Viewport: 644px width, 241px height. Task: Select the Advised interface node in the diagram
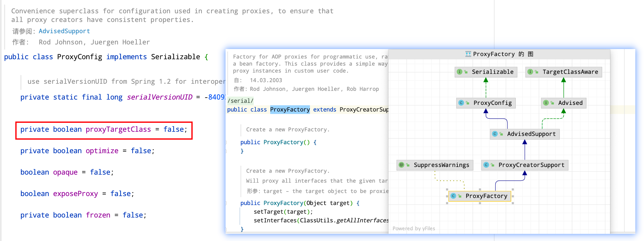click(564, 103)
